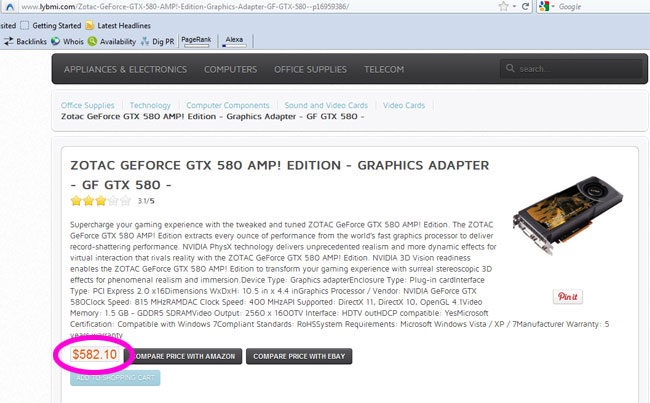Click the bookmark star icon in the address bar

pyautogui.click(x=503, y=6)
